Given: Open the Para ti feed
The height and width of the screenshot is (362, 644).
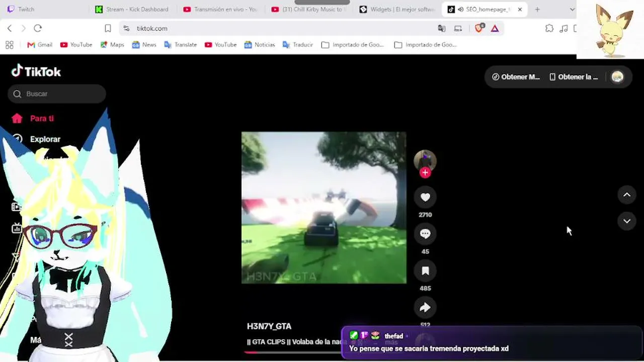Looking at the screenshot, I should [x=42, y=119].
